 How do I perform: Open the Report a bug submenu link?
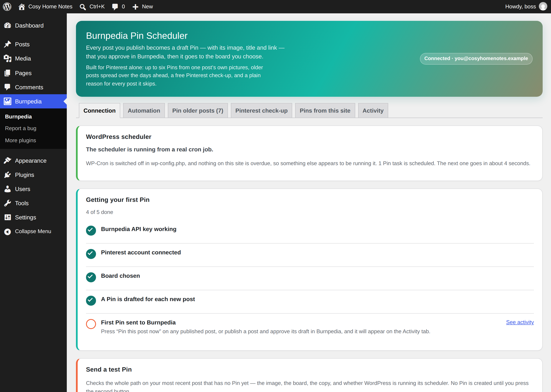(20, 128)
